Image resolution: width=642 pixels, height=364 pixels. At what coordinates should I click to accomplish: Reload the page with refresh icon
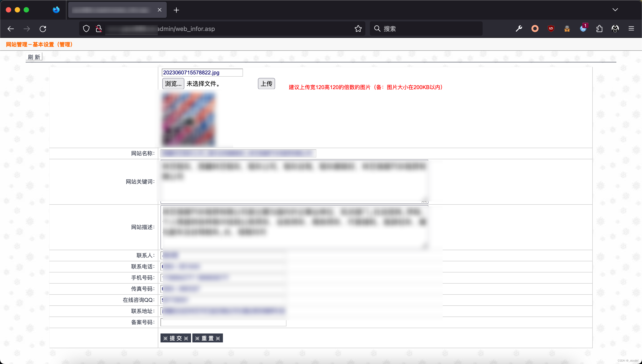tap(43, 29)
